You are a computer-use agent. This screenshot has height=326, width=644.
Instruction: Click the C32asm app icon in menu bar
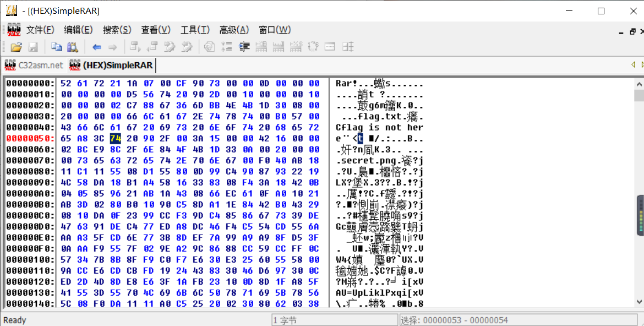14,30
